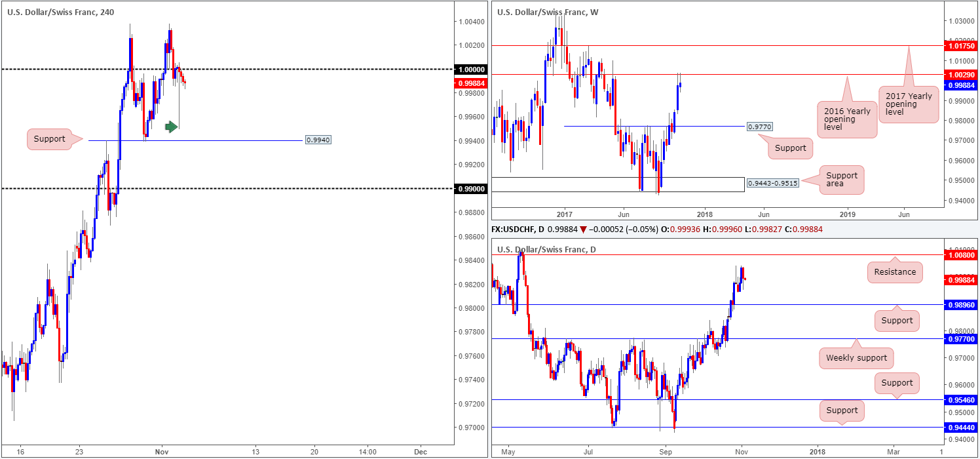Image resolution: width=980 pixels, height=459 pixels.
Task: Click the 1.03000 value on the weekly price axis
Action: (x=961, y=22)
